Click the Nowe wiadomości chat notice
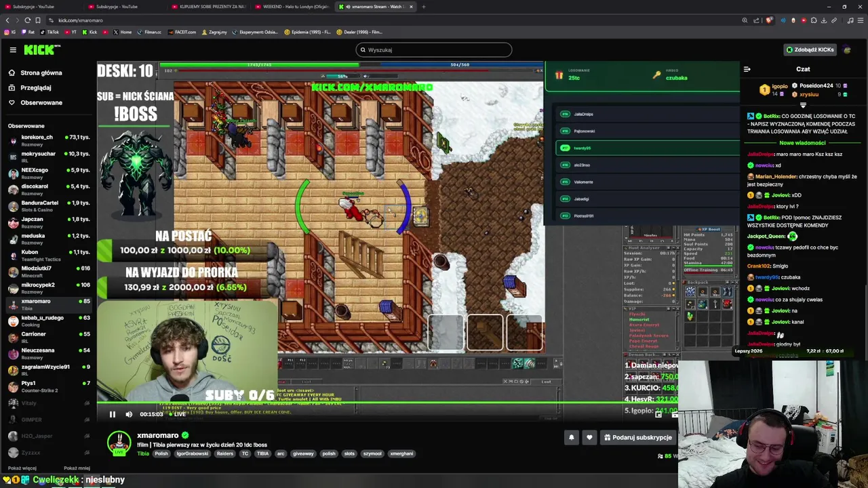 tap(802, 143)
